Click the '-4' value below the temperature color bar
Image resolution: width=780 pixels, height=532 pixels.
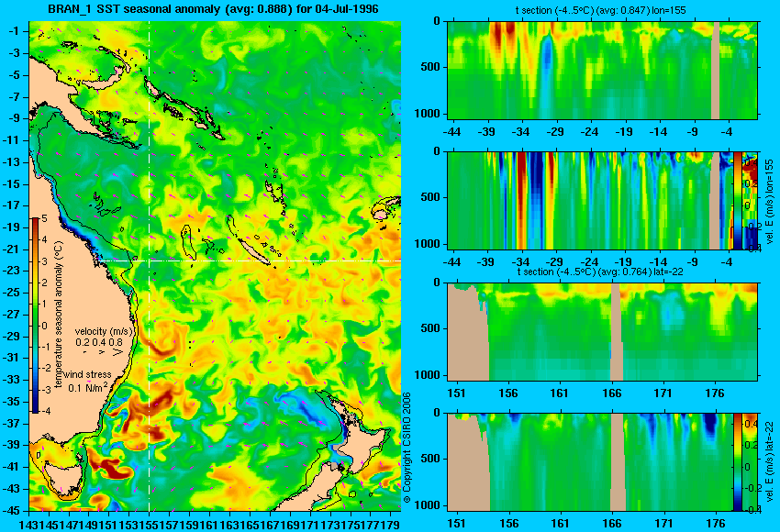click(x=45, y=411)
